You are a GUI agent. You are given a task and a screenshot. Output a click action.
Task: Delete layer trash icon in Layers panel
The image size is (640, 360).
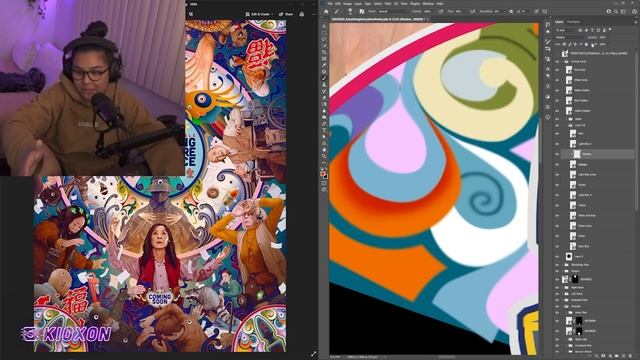click(629, 356)
